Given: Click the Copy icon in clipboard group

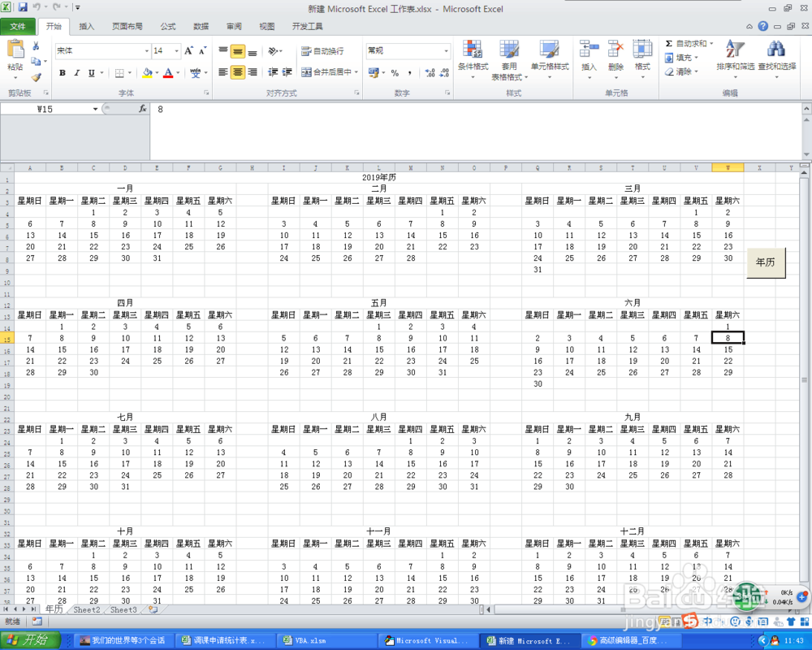Looking at the screenshot, I should coord(36,62).
